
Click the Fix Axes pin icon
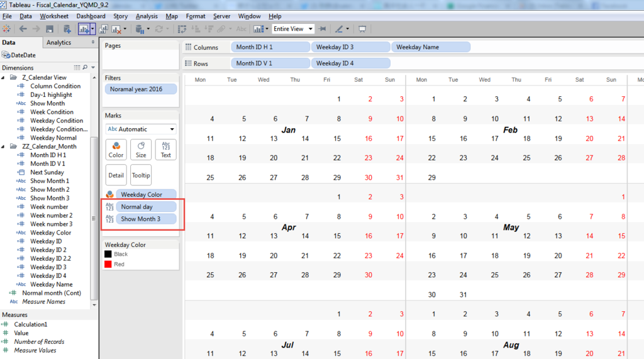(323, 29)
